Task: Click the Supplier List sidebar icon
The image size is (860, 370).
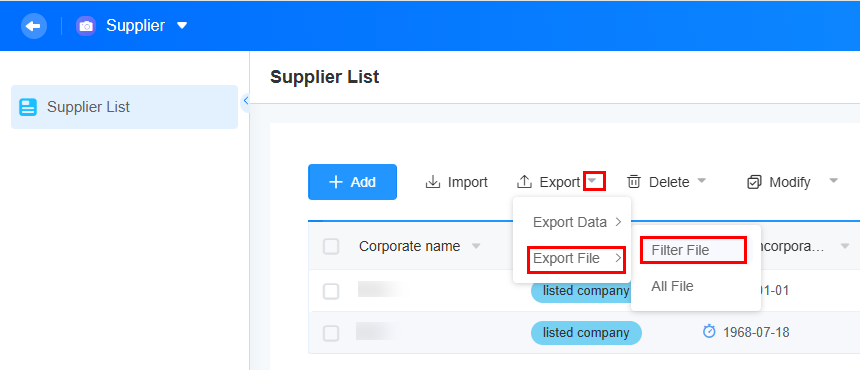Action: point(28,107)
